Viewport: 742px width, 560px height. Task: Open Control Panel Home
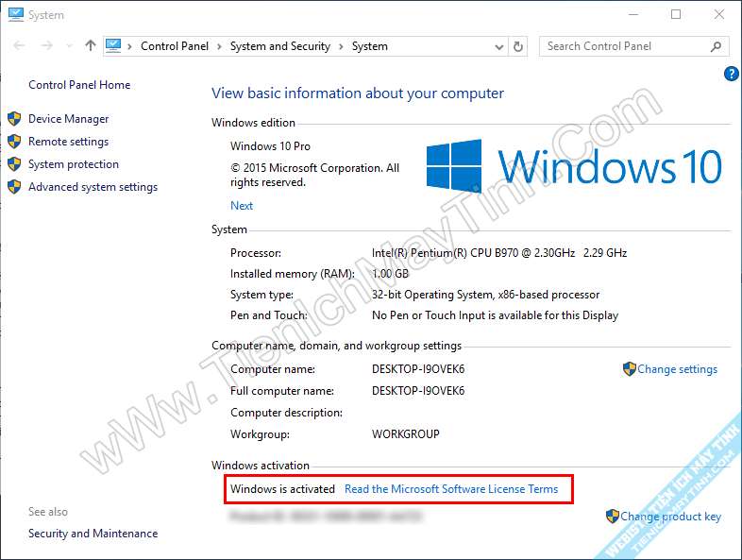(x=79, y=85)
